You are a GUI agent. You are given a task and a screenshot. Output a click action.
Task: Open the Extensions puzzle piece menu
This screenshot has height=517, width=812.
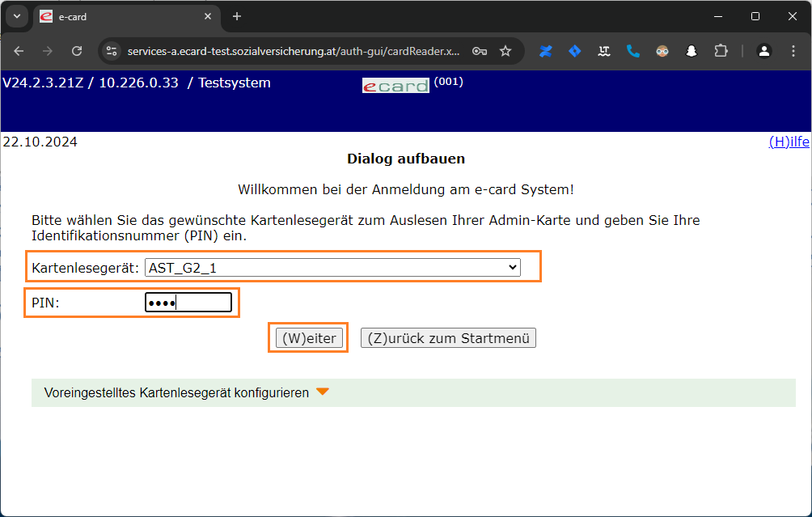(721, 51)
